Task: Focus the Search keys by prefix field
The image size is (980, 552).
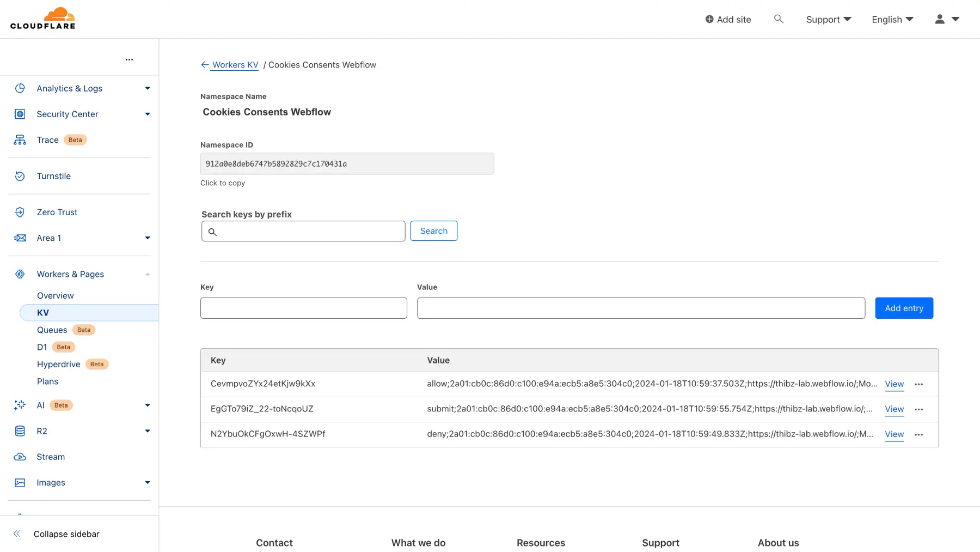Action: (x=303, y=231)
